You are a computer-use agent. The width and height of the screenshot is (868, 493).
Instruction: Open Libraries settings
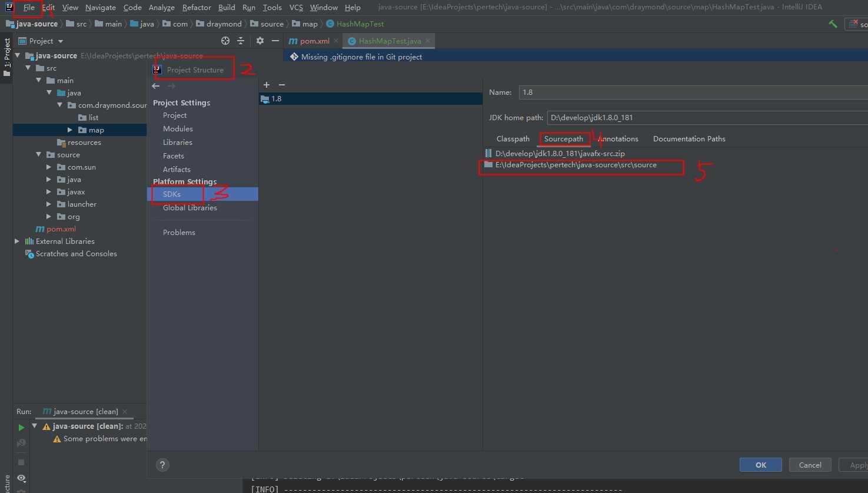click(x=178, y=143)
